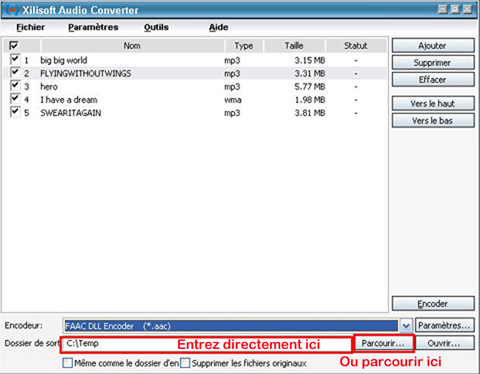Open the Paramètres menu

tap(93, 27)
